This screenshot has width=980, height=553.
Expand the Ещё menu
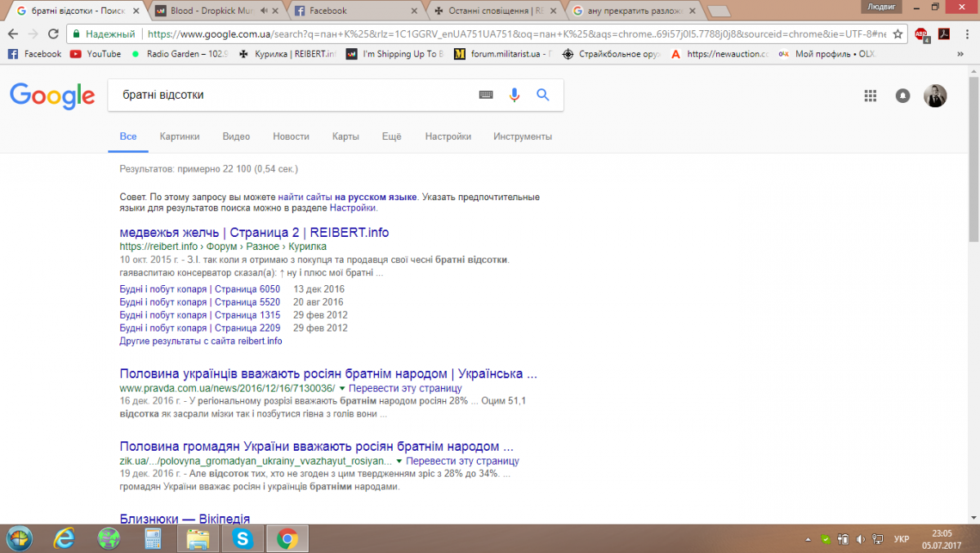392,136
